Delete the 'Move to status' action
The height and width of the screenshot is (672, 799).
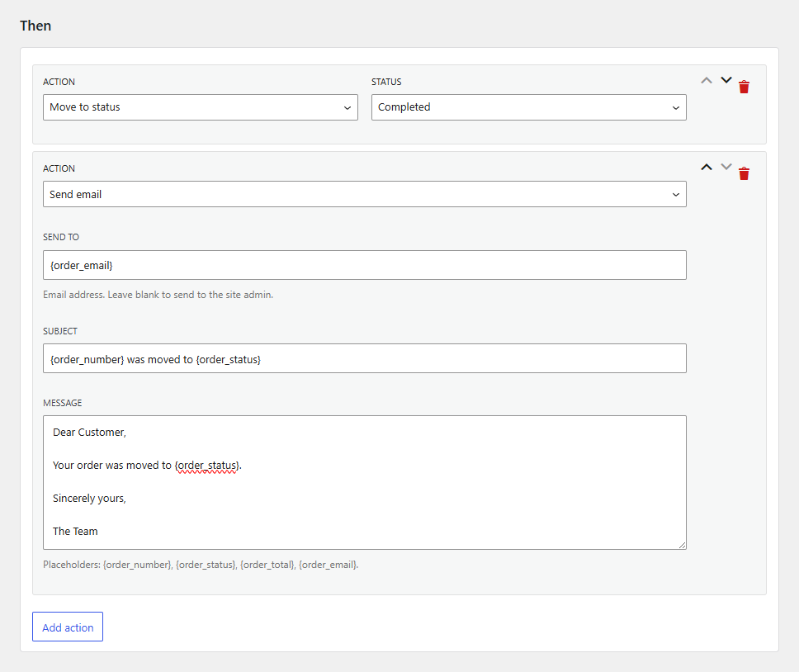tap(744, 88)
